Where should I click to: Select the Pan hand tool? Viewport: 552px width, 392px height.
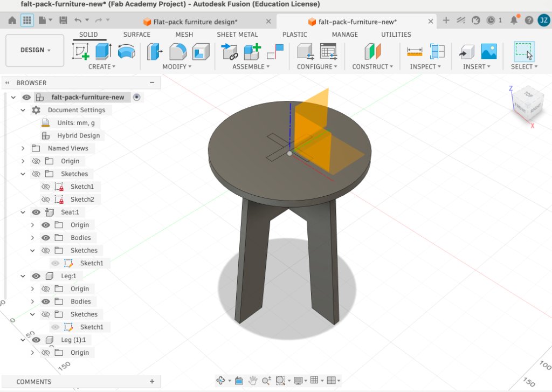253,380
